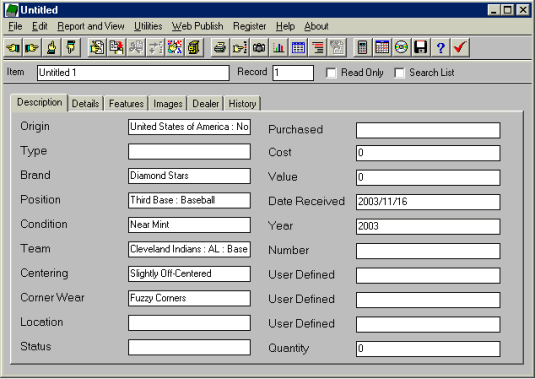Screen dimensions: 535x379
Task: Click the empty Number field
Action: (x=428, y=251)
